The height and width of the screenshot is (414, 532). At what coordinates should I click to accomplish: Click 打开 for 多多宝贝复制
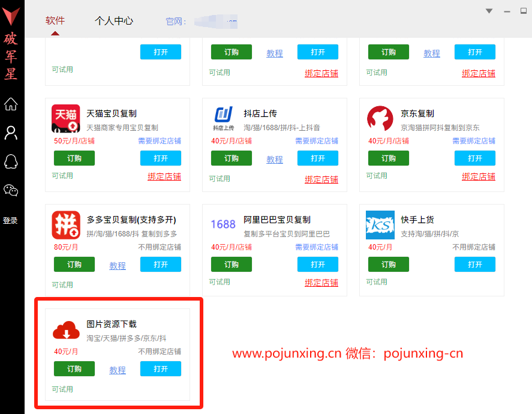coord(161,265)
